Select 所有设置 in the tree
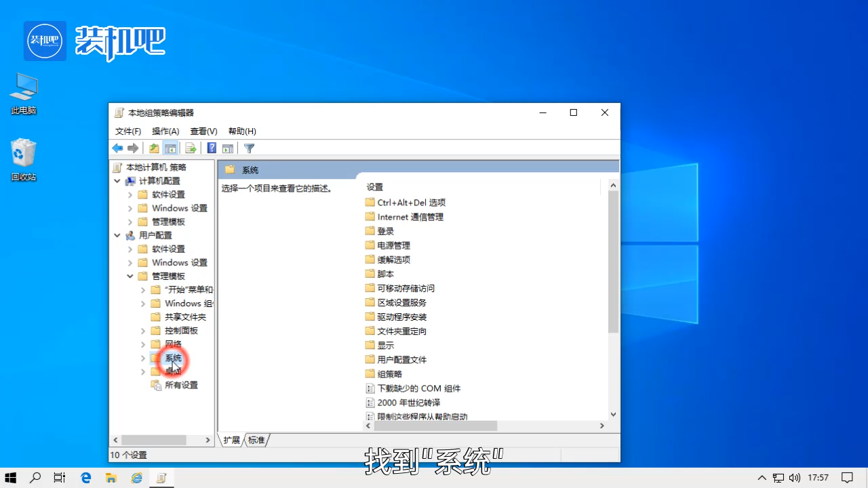The width and height of the screenshot is (868, 488). tap(182, 384)
